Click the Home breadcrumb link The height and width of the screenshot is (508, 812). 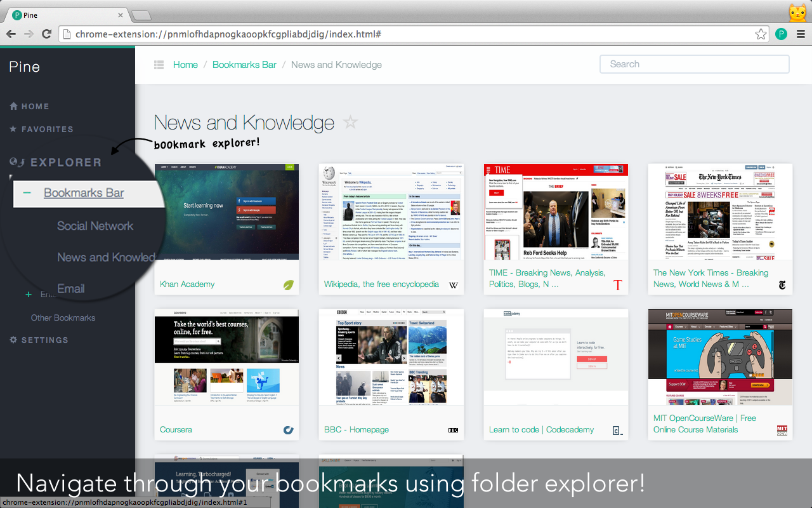[185, 64]
